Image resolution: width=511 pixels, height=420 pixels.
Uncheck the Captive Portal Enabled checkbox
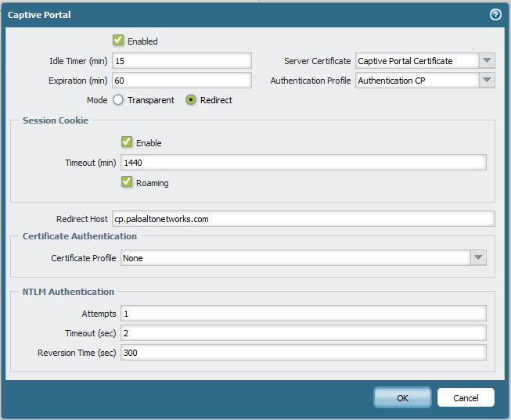[119, 41]
